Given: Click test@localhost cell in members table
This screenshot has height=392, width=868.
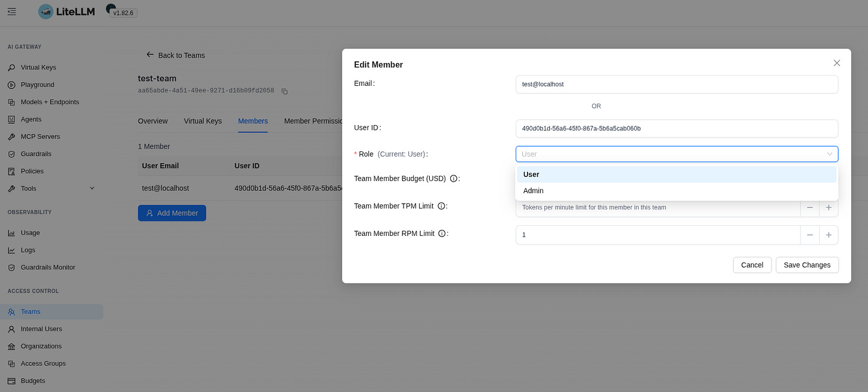Looking at the screenshot, I should pos(165,188).
